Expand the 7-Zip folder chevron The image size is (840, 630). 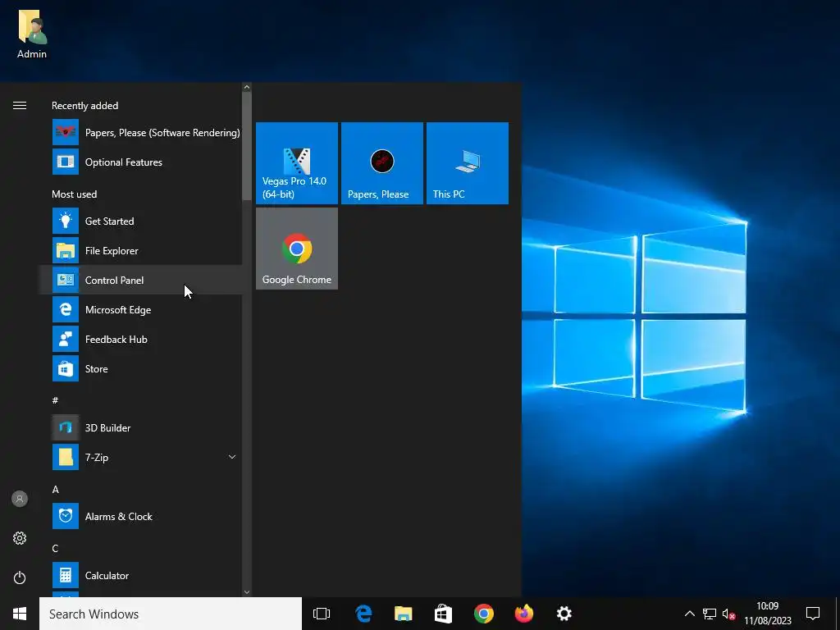[232, 457]
